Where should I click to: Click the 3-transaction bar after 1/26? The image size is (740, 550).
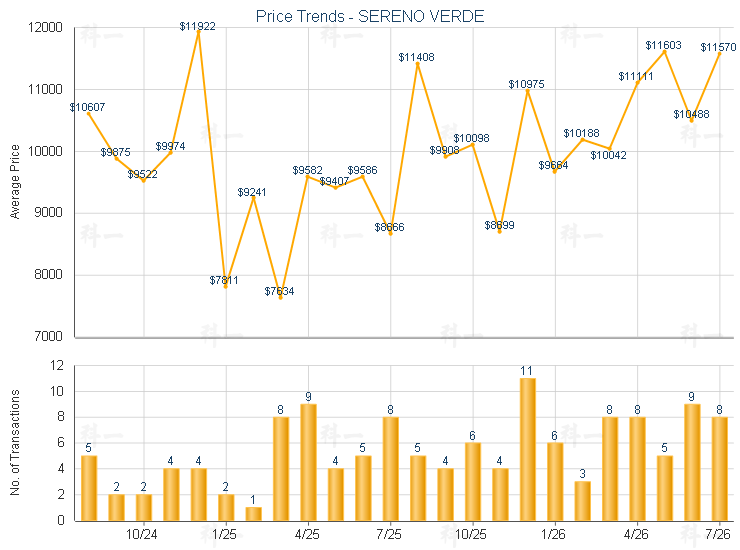[x=582, y=501]
